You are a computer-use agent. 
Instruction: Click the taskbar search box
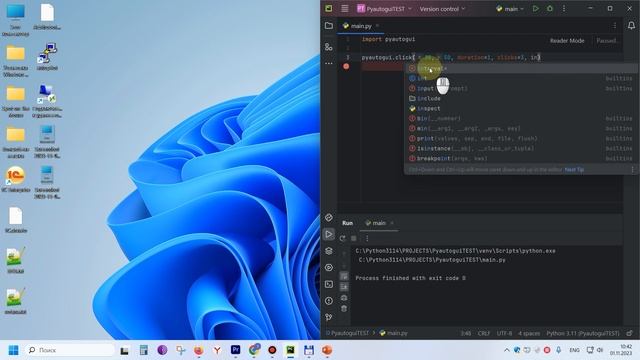70,350
